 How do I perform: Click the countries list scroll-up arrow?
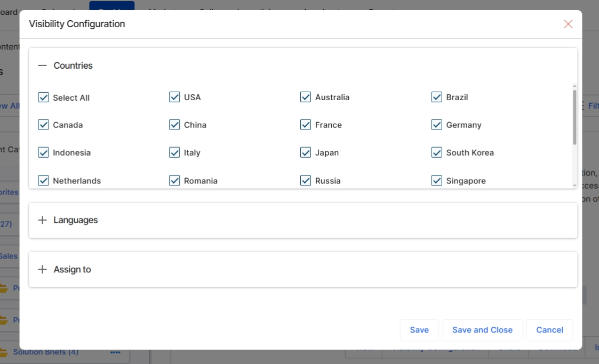click(x=574, y=86)
